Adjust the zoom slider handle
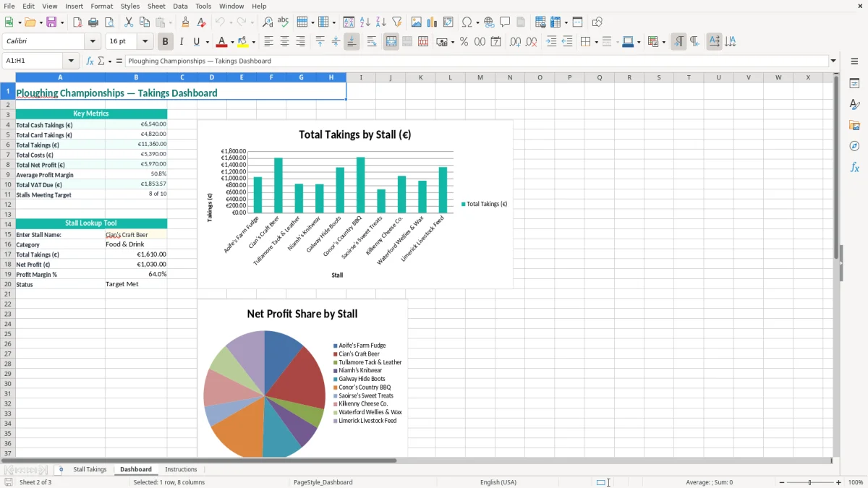The width and height of the screenshot is (868, 488). (810, 482)
